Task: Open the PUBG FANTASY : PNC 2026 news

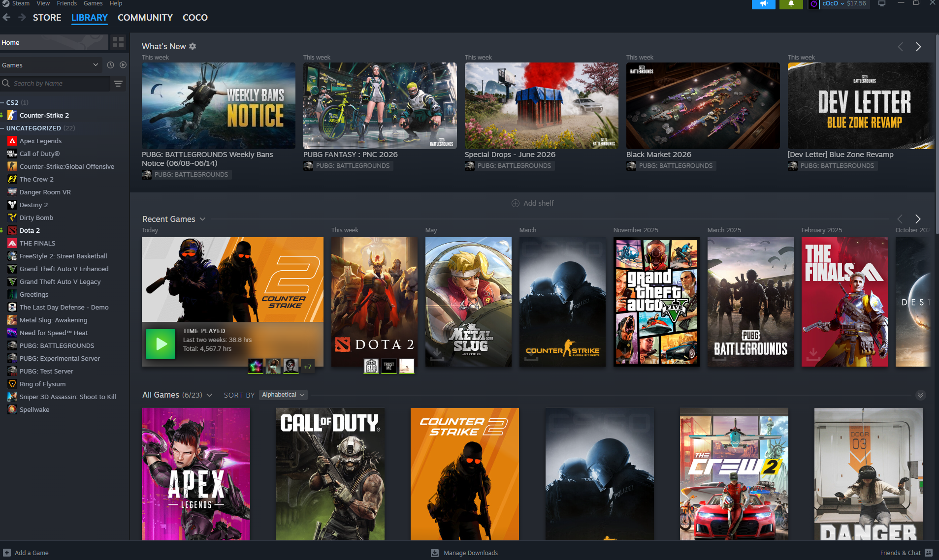Action: (380, 106)
